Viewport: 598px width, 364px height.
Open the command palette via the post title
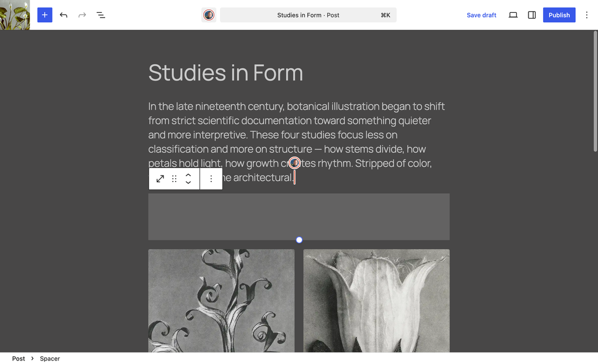(308, 15)
